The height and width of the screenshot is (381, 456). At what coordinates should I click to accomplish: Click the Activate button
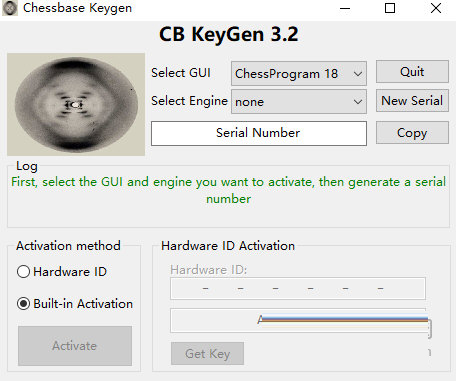pyautogui.click(x=75, y=346)
